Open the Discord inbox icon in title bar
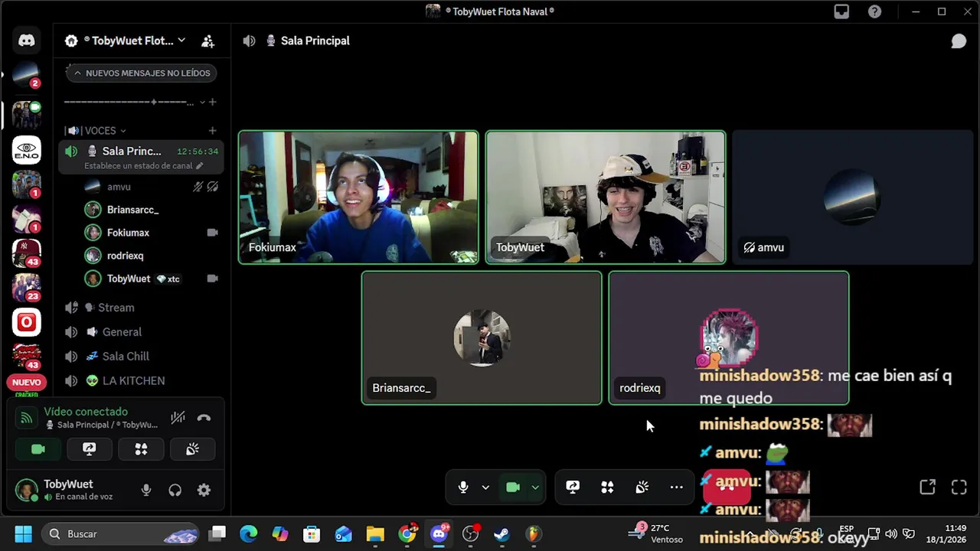The image size is (980, 551). coord(841,11)
